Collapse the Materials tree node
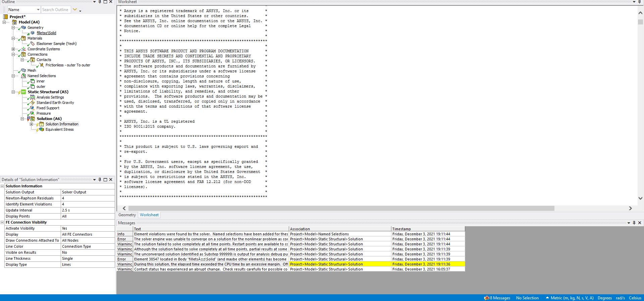The image size is (644, 301). (13, 38)
